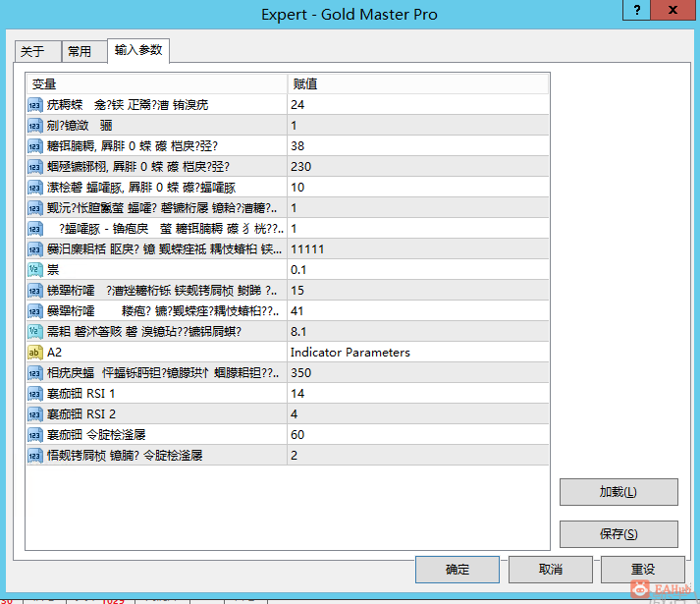Viewport: 700px width, 604px height.
Task: Select the value cell showing 41
Action: point(418,311)
